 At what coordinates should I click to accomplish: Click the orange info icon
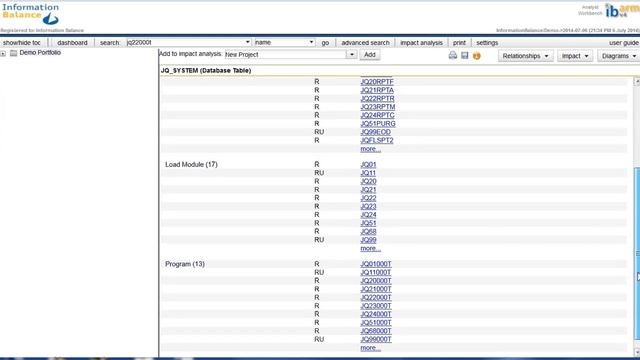tap(476, 56)
